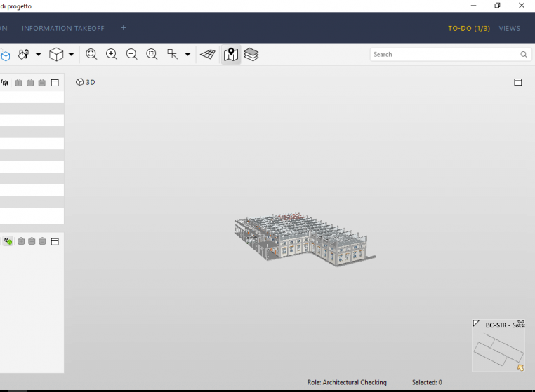Open the VIEWS menu
535x392 pixels.
510,28
